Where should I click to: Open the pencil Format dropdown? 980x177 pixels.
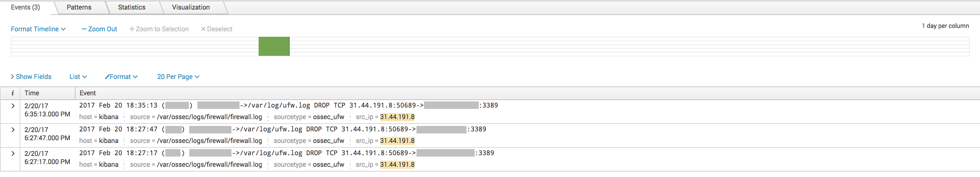tap(121, 77)
